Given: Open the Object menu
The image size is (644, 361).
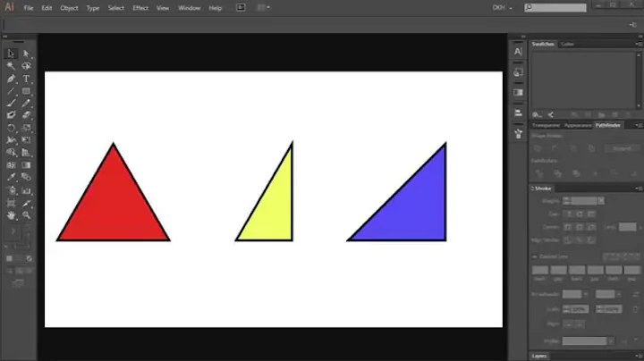Looking at the screenshot, I should click(x=69, y=8).
